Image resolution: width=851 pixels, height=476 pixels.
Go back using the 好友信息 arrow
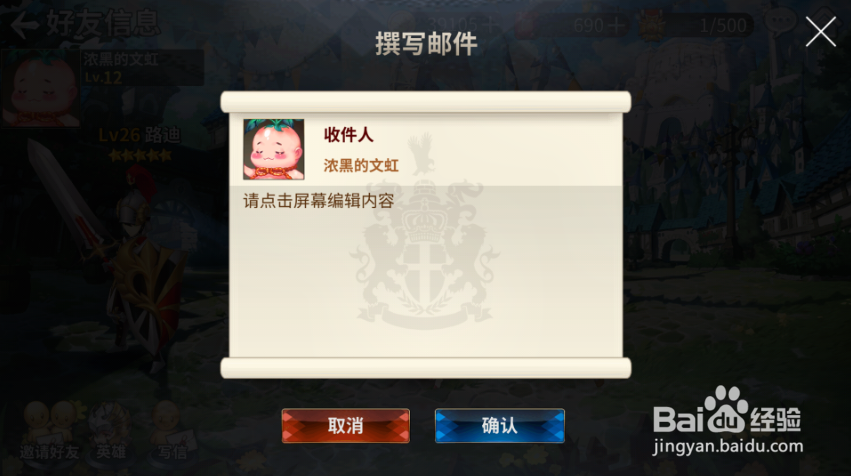(x=24, y=24)
